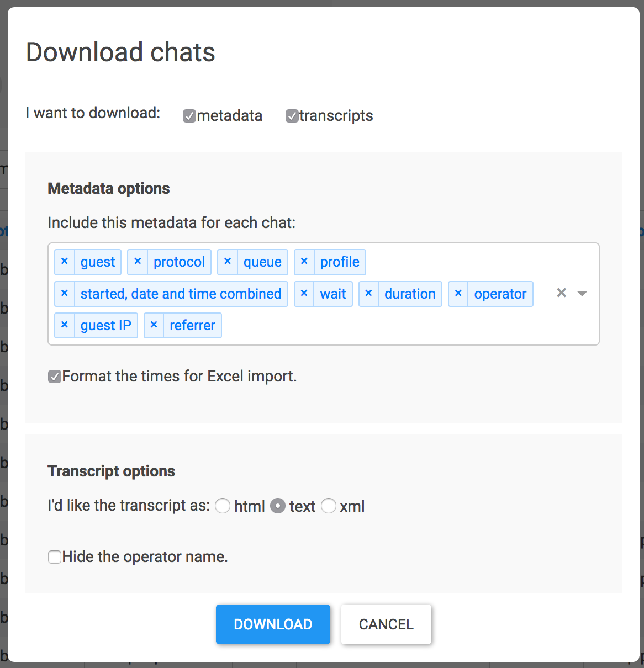The width and height of the screenshot is (644, 668).
Task: Remove the referrer metadata tag
Action: pos(154,325)
